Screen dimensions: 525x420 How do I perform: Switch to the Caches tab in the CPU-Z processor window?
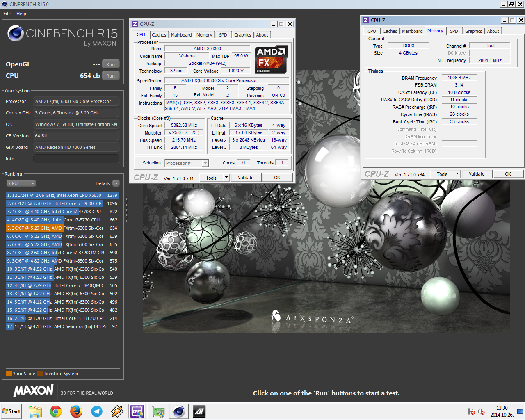[x=159, y=35]
